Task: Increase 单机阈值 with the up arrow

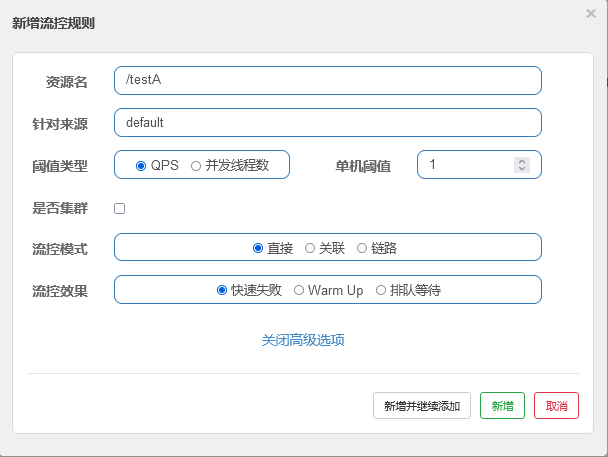Action: 521,160
